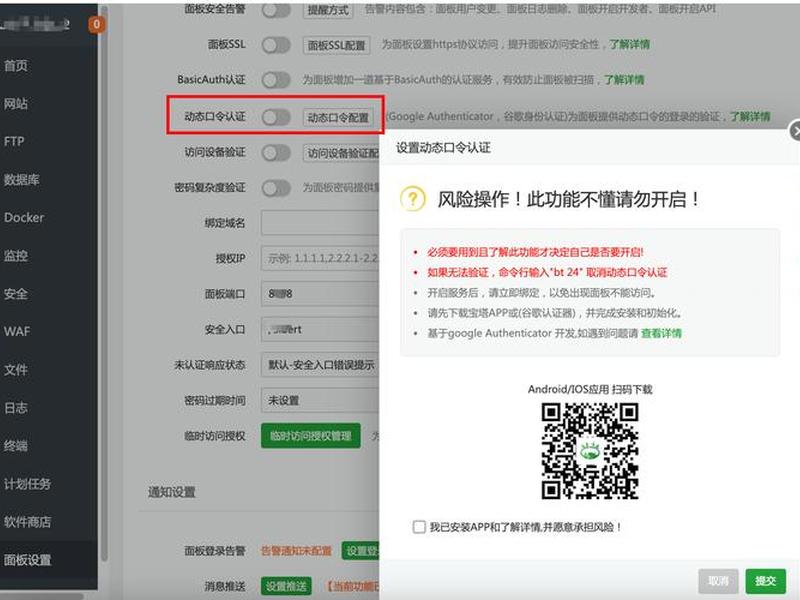800x600 pixels.
Task: Click the 访问设备验证配置 button
Action: tap(341, 153)
